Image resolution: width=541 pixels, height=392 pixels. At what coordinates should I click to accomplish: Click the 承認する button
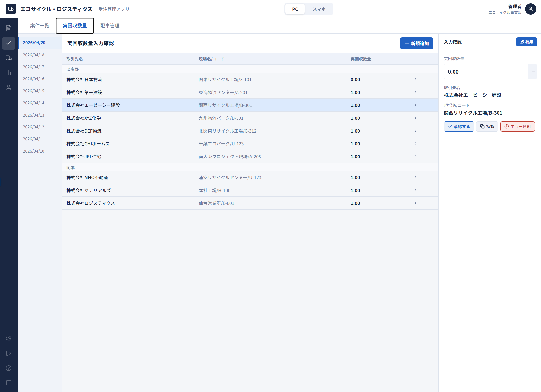459,127
